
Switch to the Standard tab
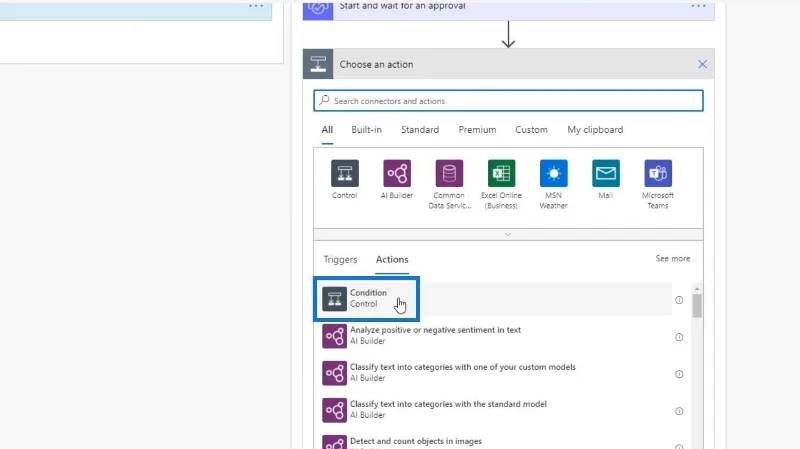click(420, 130)
